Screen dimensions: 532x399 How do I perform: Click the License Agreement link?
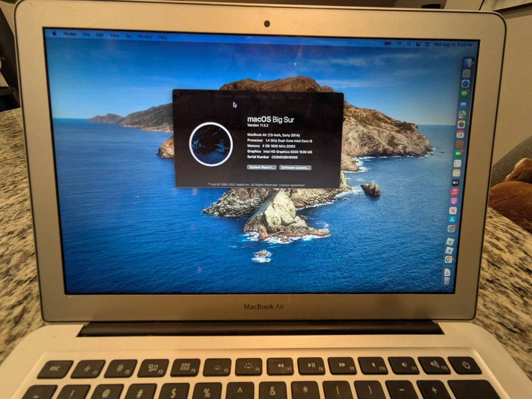(292, 185)
